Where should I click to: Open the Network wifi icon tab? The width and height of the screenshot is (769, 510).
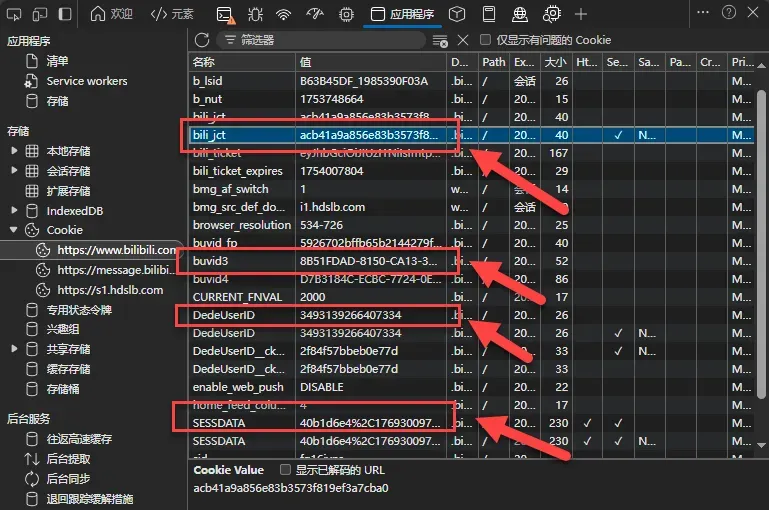[x=283, y=15]
